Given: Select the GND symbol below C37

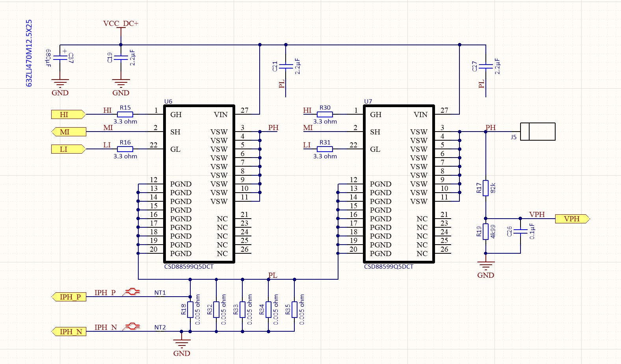Looking at the screenshot, I should (60, 88).
